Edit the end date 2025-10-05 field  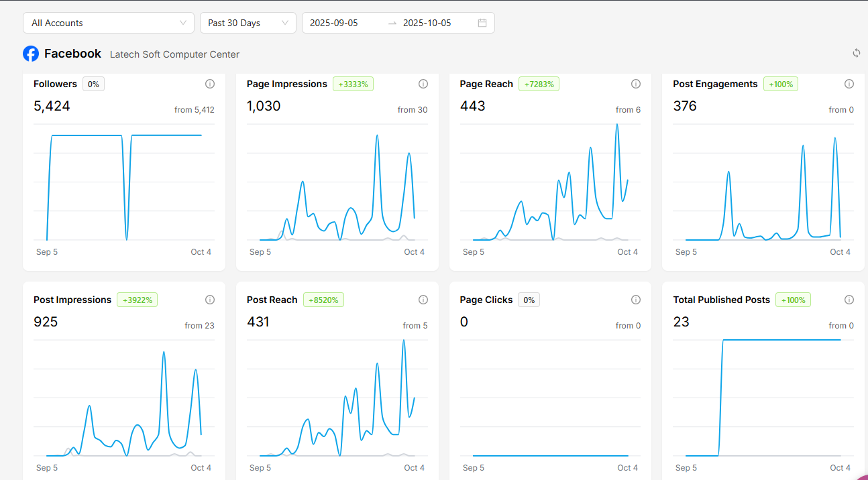click(x=427, y=23)
